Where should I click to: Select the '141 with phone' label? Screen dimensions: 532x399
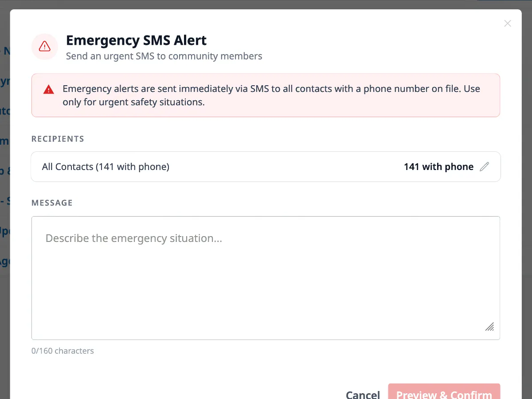click(x=438, y=166)
